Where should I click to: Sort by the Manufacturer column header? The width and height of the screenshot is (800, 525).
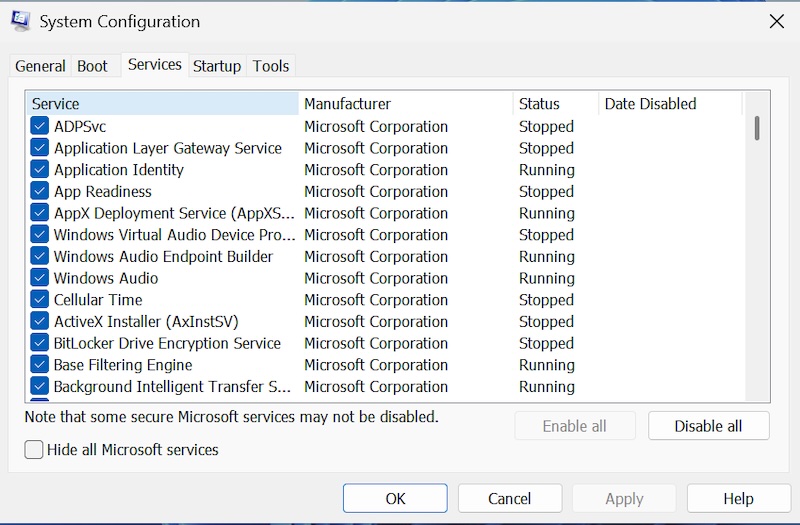tap(406, 104)
